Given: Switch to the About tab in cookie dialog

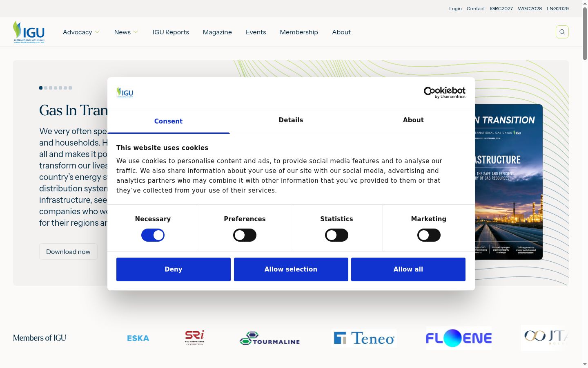Looking at the screenshot, I should [x=413, y=120].
